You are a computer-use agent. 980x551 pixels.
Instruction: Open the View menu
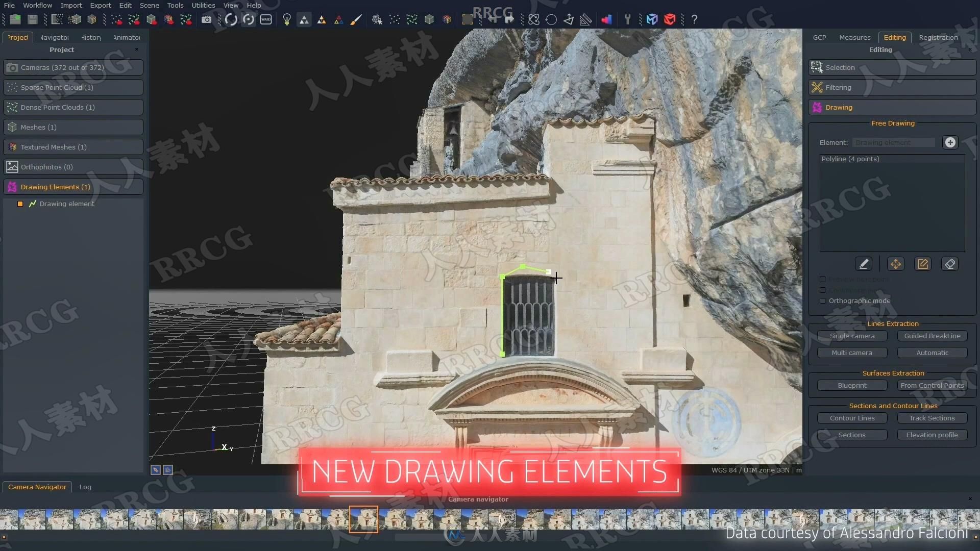coord(230,6)
